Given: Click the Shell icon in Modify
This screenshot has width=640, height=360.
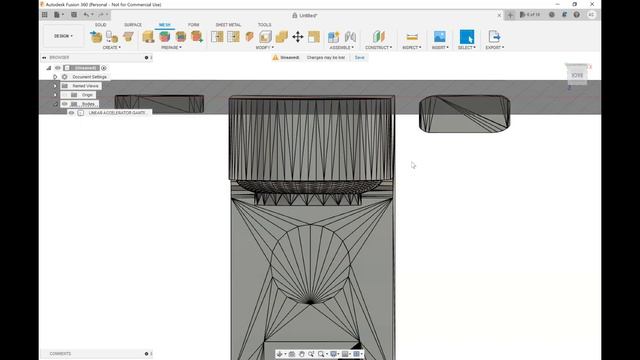Looking at the screenshot, I should coord(265,37).
